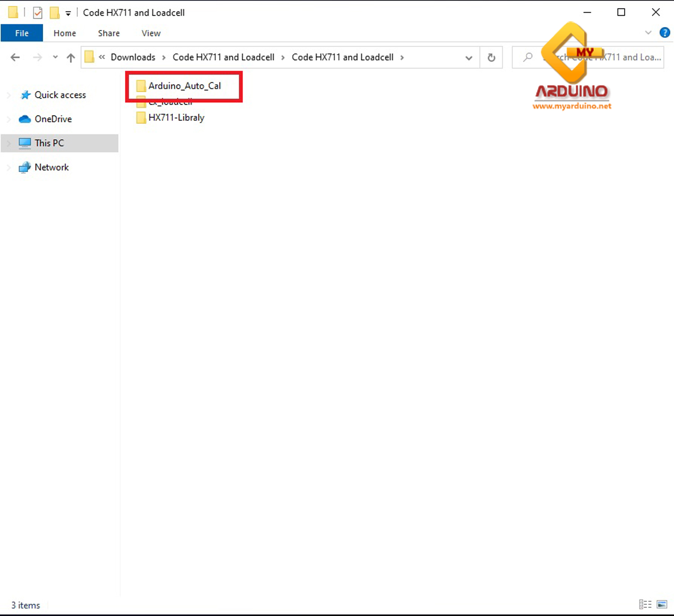Viewport: 674px width, 616px height.
Task: Select the HX711-Libraly folder
Action: coord(176,118)
